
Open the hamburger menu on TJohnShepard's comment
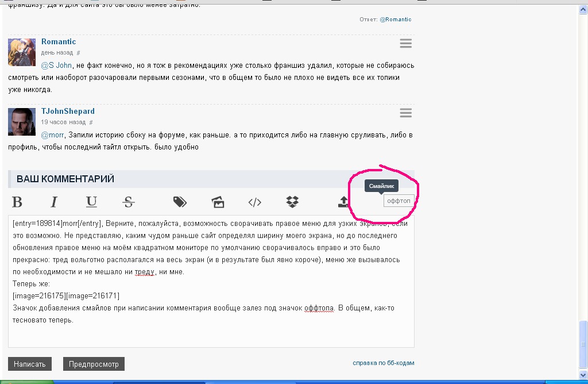click(406, 113)
